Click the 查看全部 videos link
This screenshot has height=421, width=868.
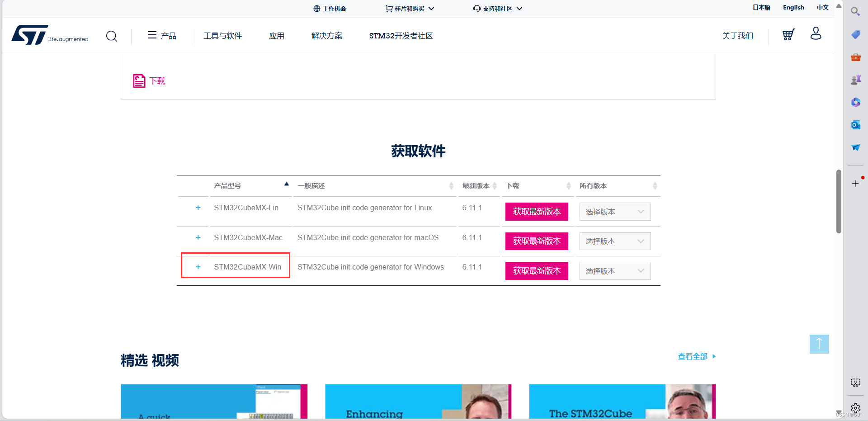[696, 356]
